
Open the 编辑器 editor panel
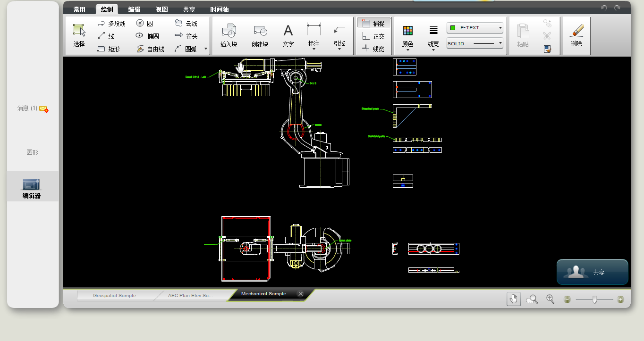(x=32, y=187)
